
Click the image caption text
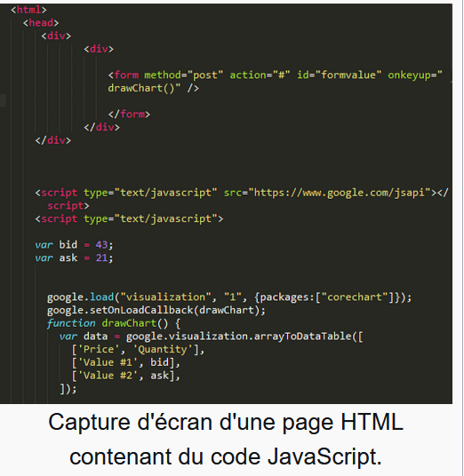(x=226, y=440)
